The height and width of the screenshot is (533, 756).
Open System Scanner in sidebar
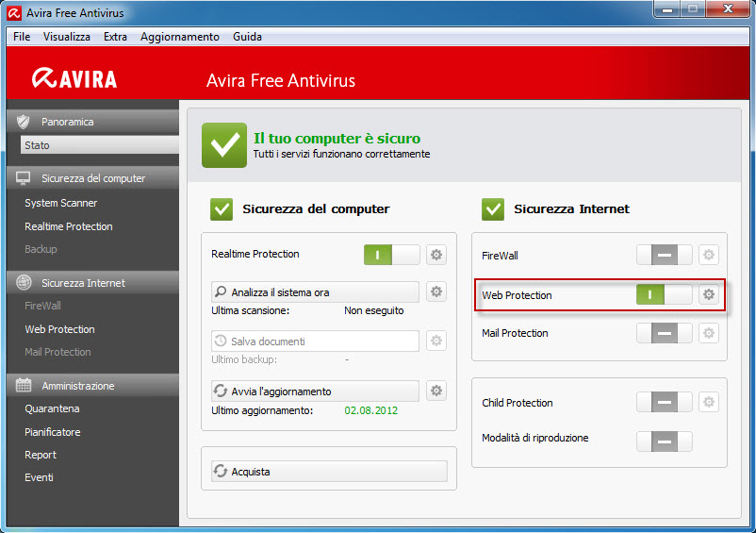(x=60, y=203)
